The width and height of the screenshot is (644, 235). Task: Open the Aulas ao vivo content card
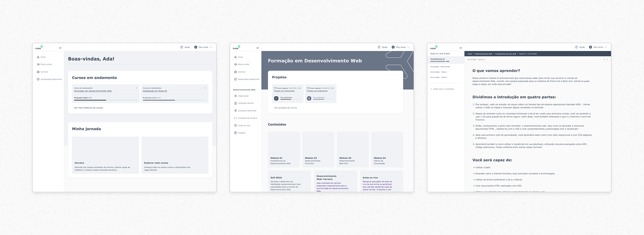pos(381,181)
